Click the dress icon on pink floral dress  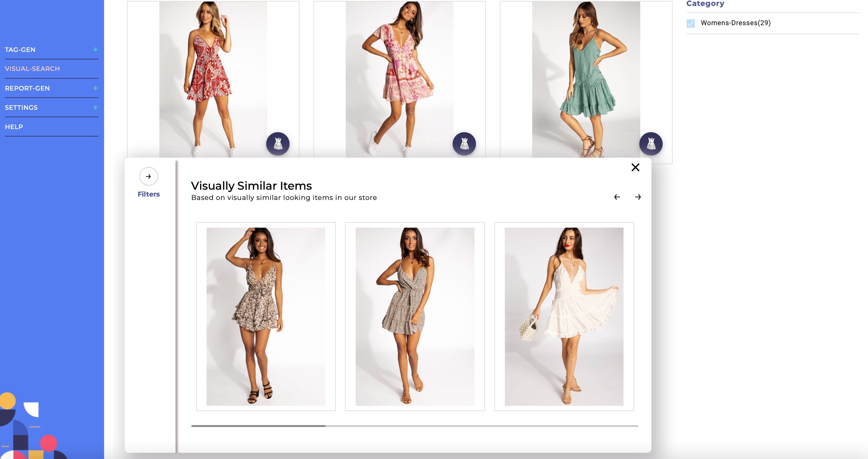click(x=464, y=144)
